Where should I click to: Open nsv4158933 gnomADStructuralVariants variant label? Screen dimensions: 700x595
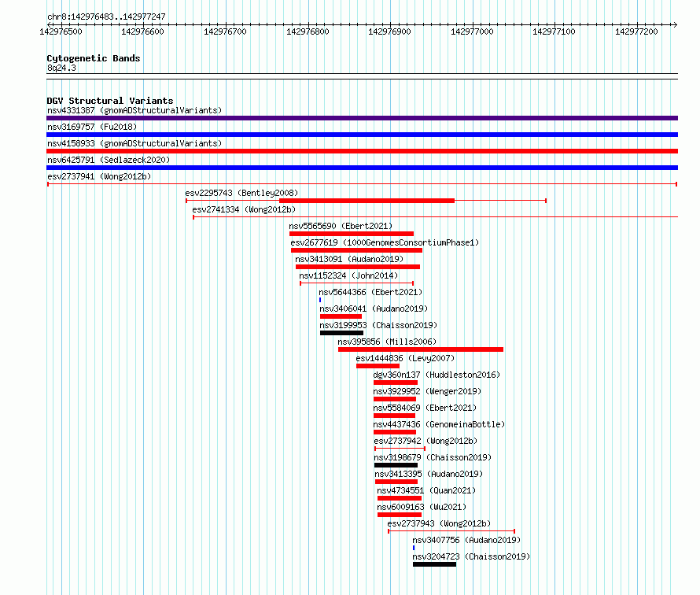pyautogui.click(x=134, y=143)
